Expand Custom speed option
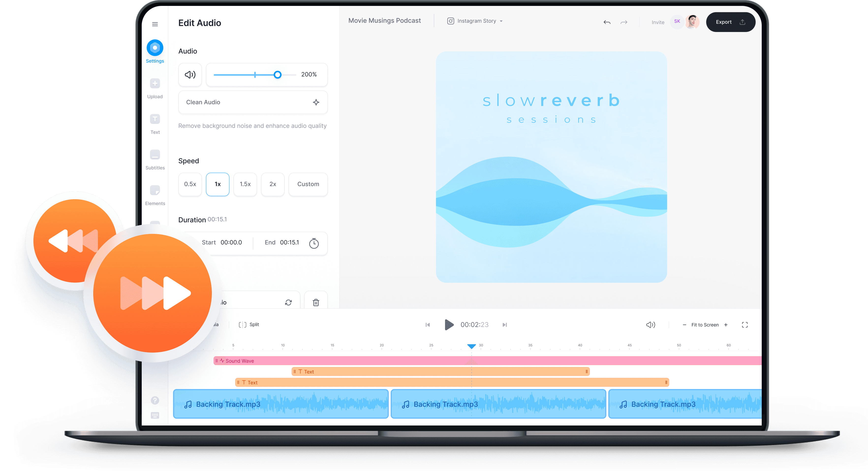The width and height of the screenshot is (868, 474). 308,183
